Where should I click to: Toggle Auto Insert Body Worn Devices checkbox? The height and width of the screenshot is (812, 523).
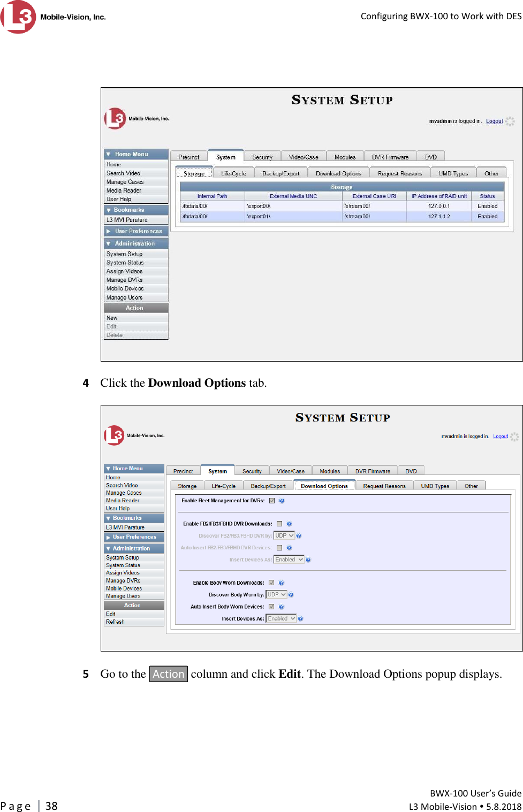click(271, 607)
